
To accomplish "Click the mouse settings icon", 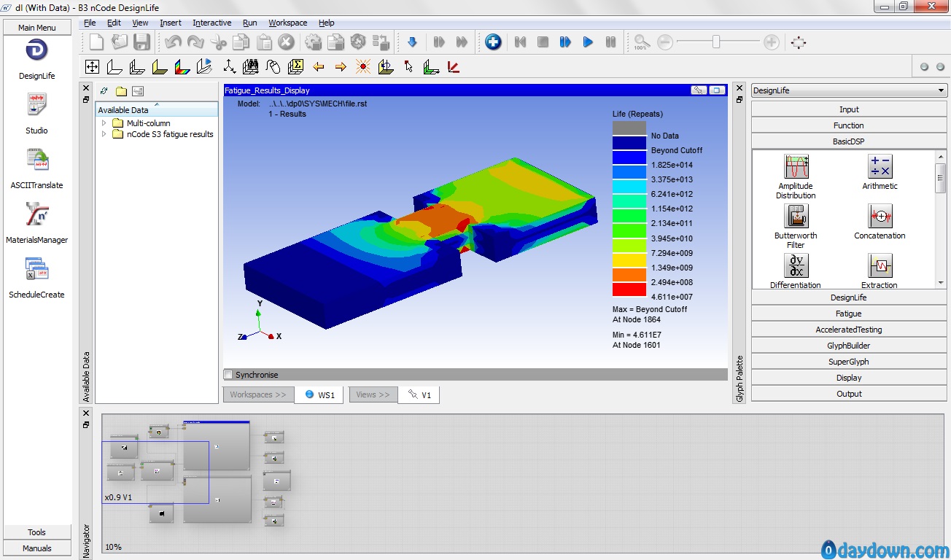I will pyautogui.click(x=273, y=67).
